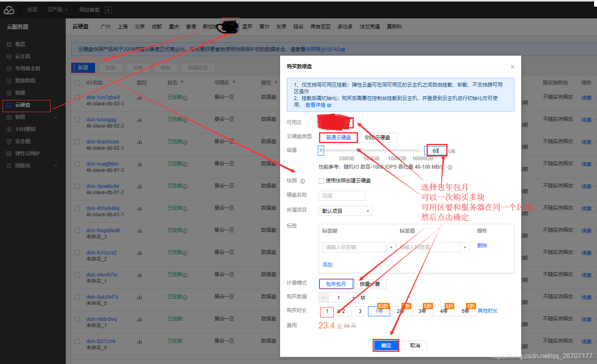
Task: Open the 属性 column filter
Action: [x=276, y=82]
